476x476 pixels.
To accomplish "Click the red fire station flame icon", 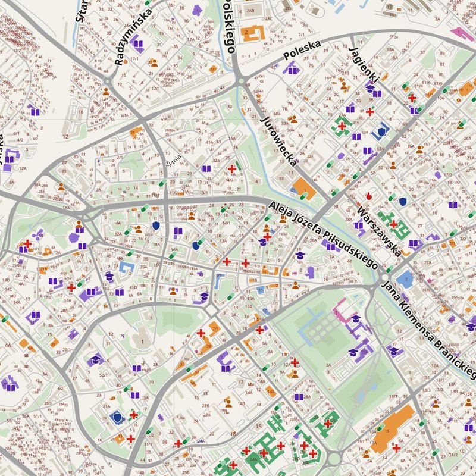I will pos(369,196).
